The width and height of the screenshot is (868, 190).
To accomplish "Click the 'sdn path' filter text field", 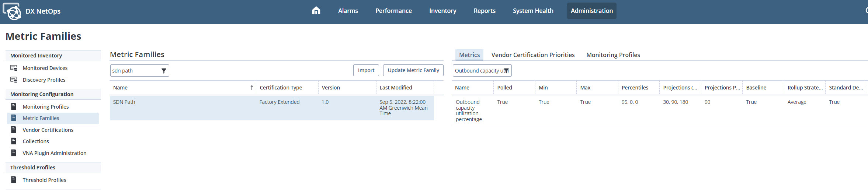I will [x=135, y=71].
